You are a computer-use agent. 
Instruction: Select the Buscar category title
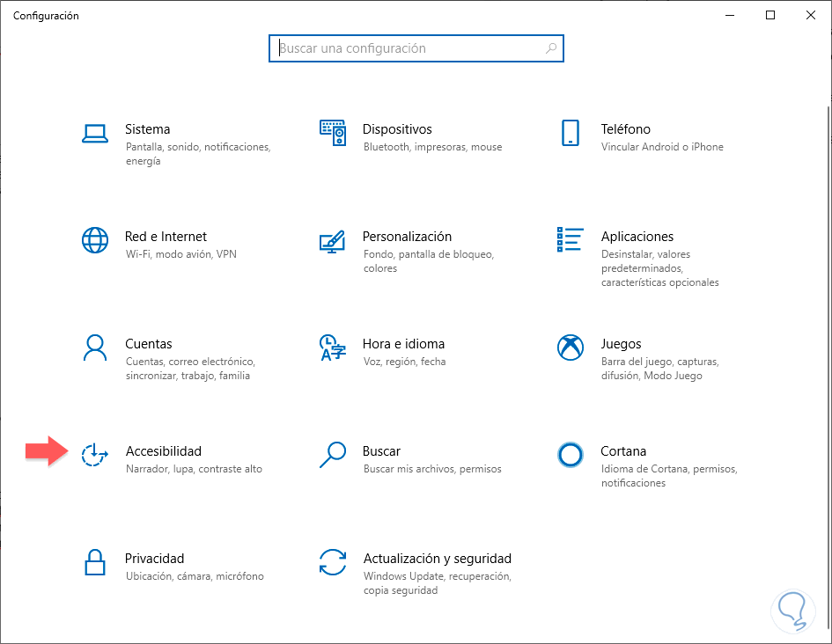coord(381,451)
